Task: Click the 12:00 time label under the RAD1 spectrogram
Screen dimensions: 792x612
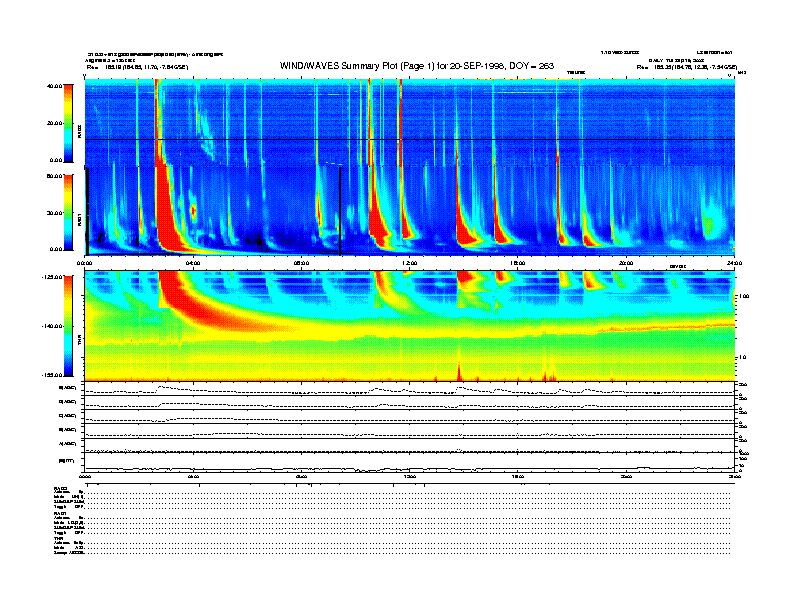Action: tap(409, 263)
